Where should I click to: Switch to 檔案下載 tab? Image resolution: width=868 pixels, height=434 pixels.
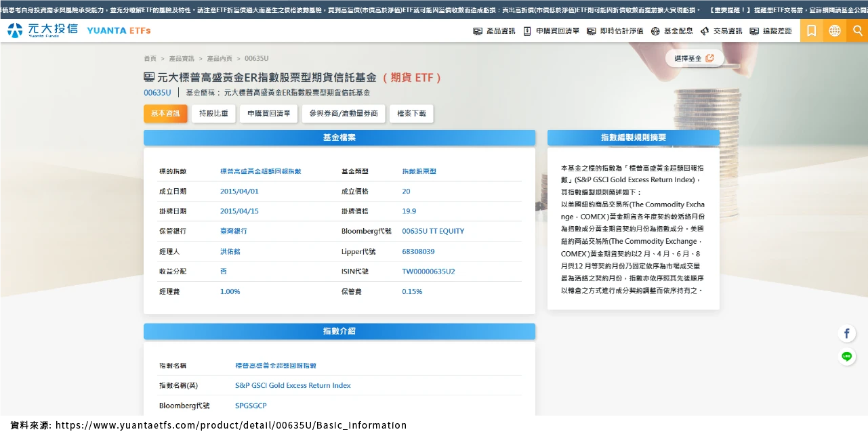(411, 114)
